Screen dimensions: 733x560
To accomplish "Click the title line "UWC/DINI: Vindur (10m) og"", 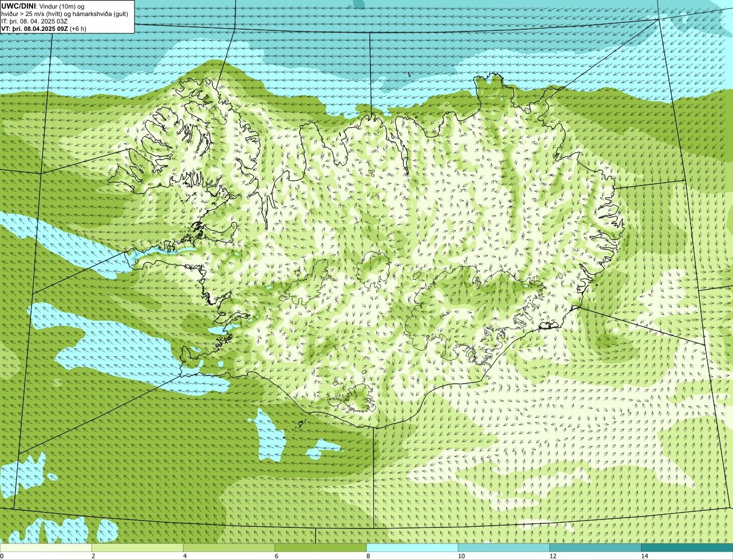I will point(43,6).
